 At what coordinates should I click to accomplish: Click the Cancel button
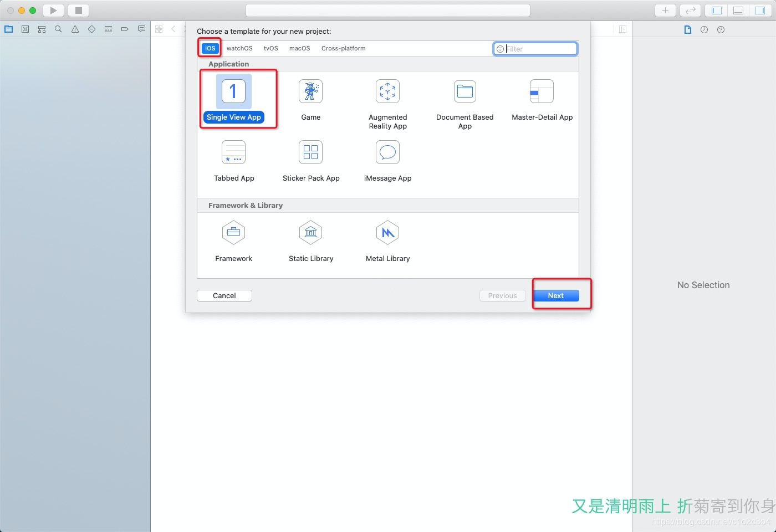coord(224,296)
